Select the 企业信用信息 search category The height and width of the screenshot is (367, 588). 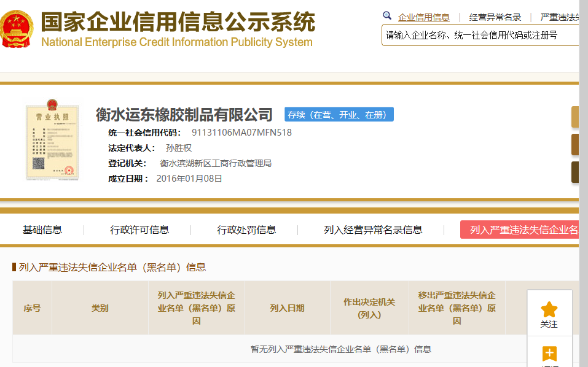point(424,17)
